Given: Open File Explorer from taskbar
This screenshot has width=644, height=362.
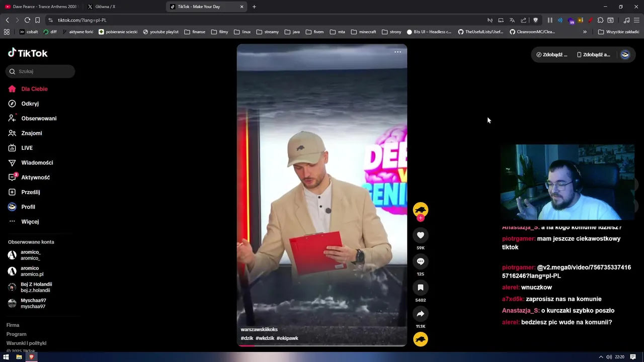Looking at the screenshot, I should click(x=19, y=357).
